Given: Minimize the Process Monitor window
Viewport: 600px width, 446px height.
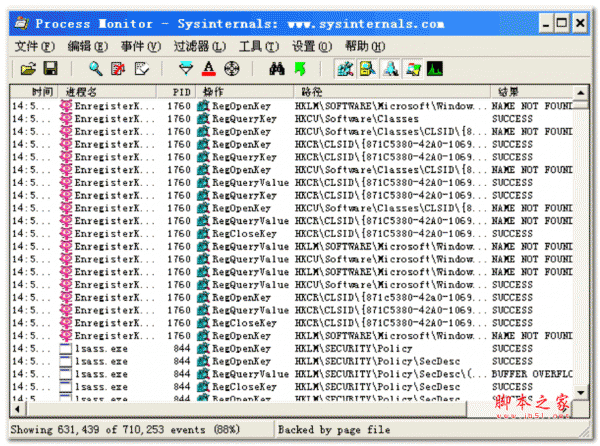Looking at the screenshot, I should pos(546,23).
